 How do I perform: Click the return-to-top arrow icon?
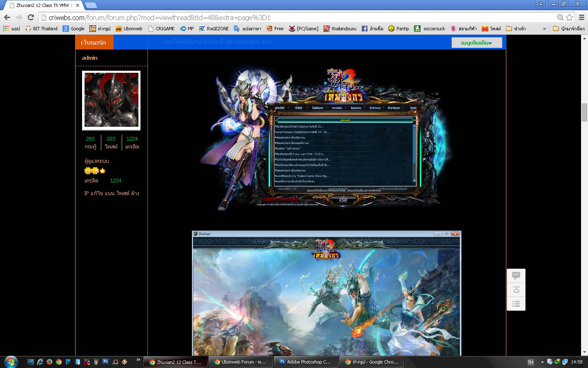tap(516, 290)
